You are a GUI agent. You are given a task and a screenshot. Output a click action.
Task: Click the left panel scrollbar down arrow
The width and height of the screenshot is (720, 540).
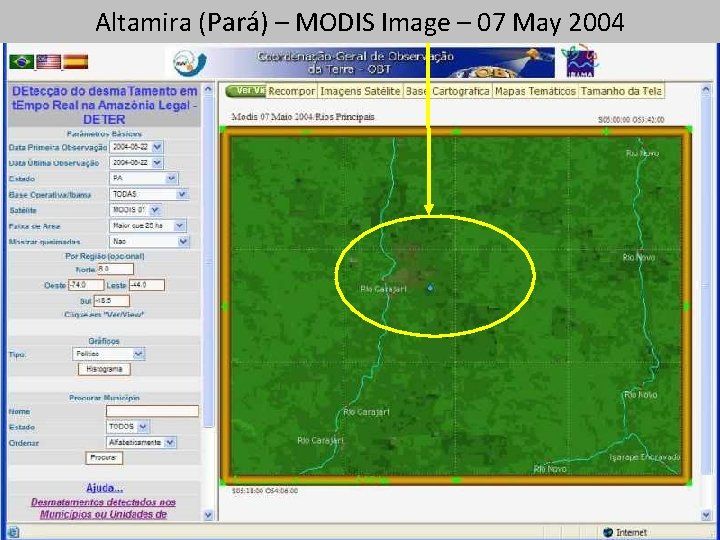pos(208,515)
